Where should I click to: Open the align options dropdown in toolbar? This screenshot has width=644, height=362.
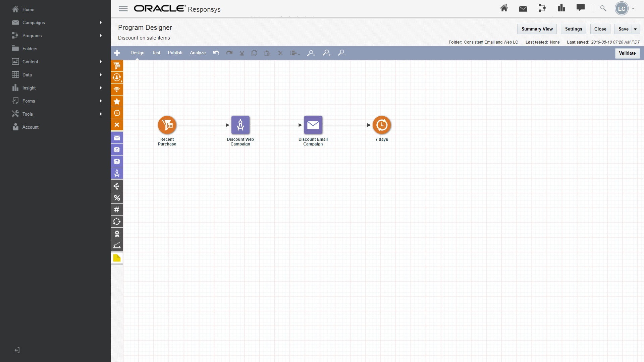295,53
